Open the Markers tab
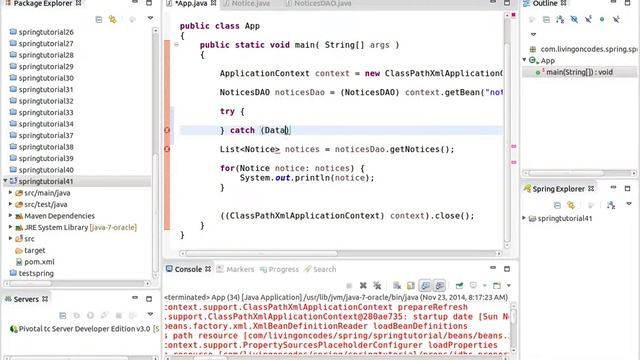Screen dimensions: 640x360 (235, 269)
